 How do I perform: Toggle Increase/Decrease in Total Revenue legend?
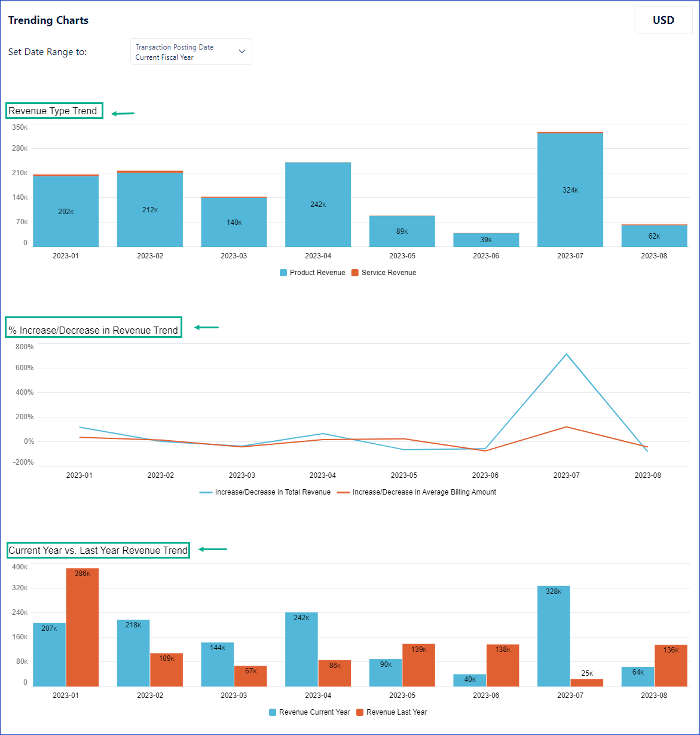[x=265, y=492]
